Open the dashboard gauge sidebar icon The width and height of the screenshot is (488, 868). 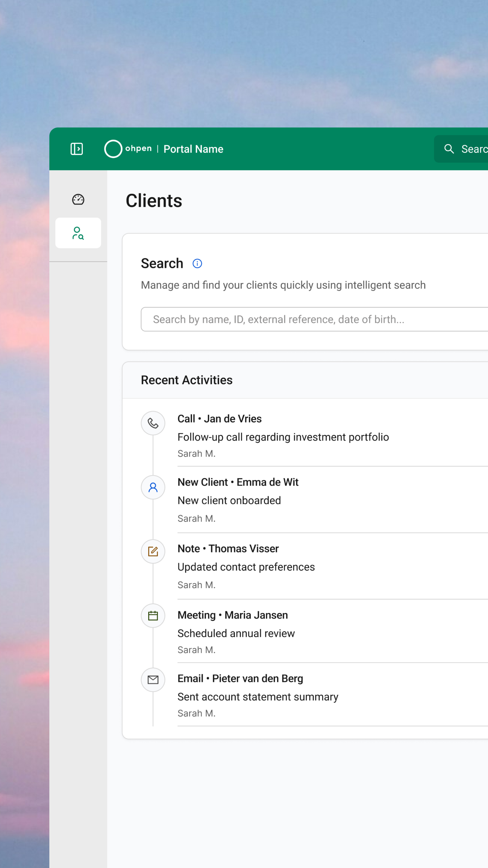(x=78, y=199)
